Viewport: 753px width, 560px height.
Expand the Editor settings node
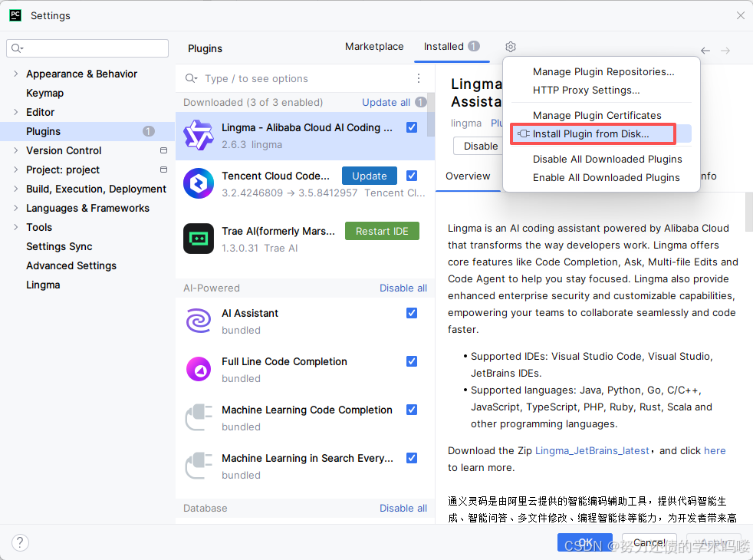point(16,112)
